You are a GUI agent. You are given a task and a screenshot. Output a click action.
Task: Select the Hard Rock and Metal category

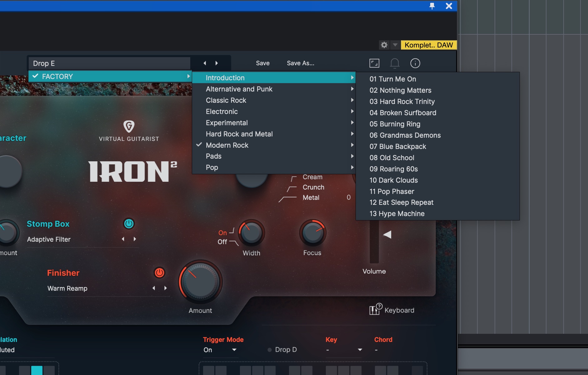(x=239, y=134)
